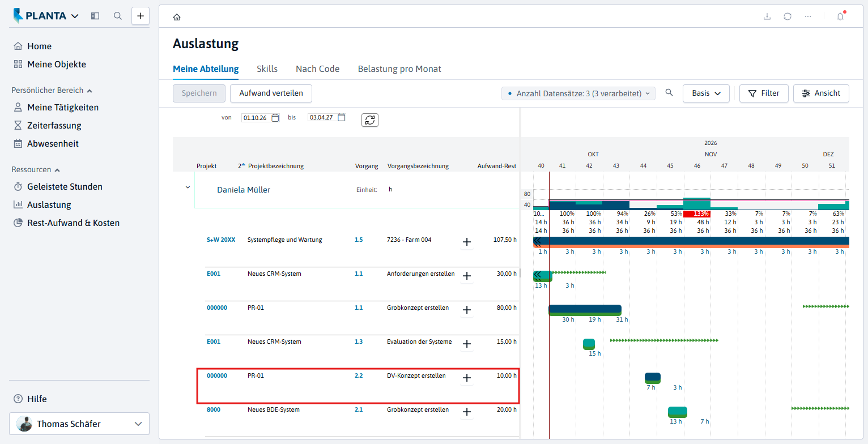The width and height of the screenshot is (868, 444).
Task: Open the PLANTA logo dropdown
Action: pyautogui.click(x=46, y=16)
